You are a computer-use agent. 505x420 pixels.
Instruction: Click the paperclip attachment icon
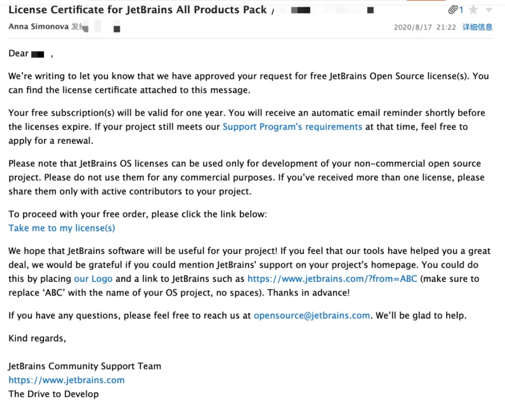click(x=452, y=10)
